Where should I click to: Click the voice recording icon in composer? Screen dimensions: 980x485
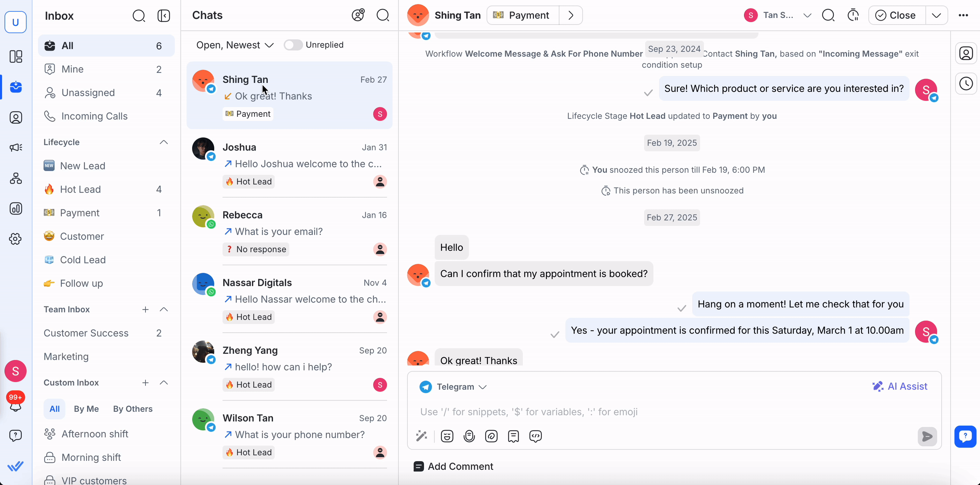coord(469,436)
